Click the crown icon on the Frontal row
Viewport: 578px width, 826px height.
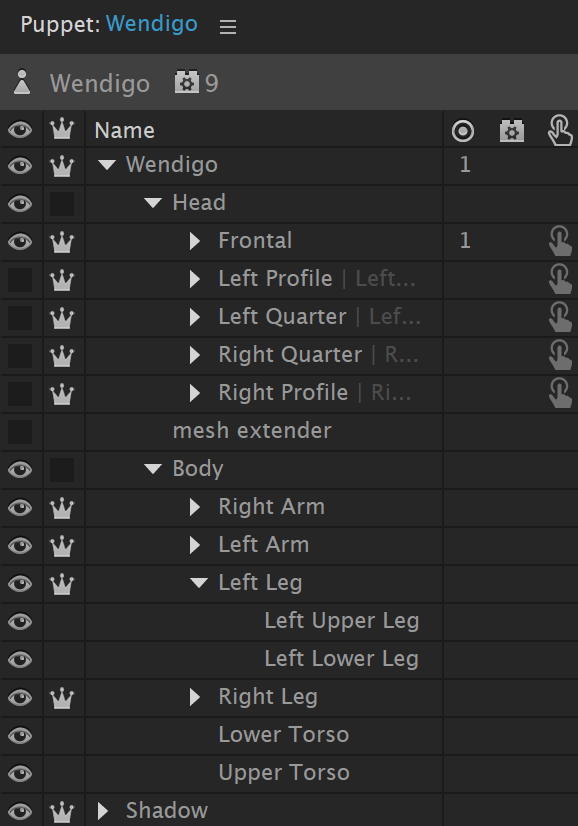[62, 242]
